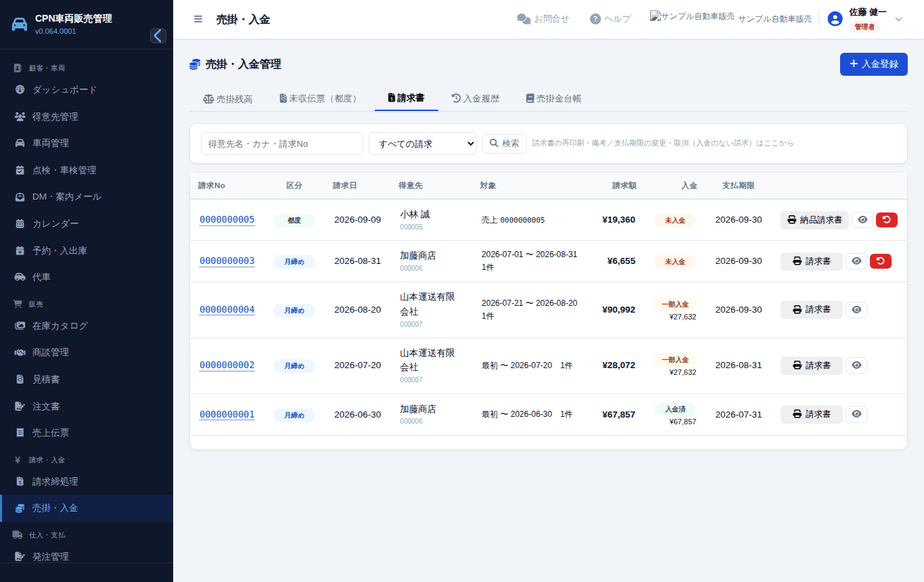This screenshot has width=924, height=582.
Task: View details of invoice 0000000001 via eye icon
Action: (x=856, y=414)
